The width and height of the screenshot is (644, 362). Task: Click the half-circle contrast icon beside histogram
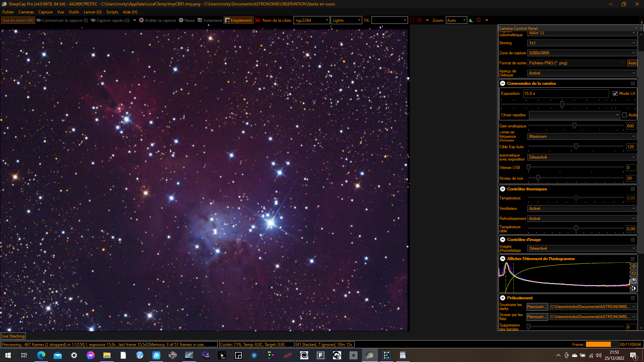[x=634, y=288]
